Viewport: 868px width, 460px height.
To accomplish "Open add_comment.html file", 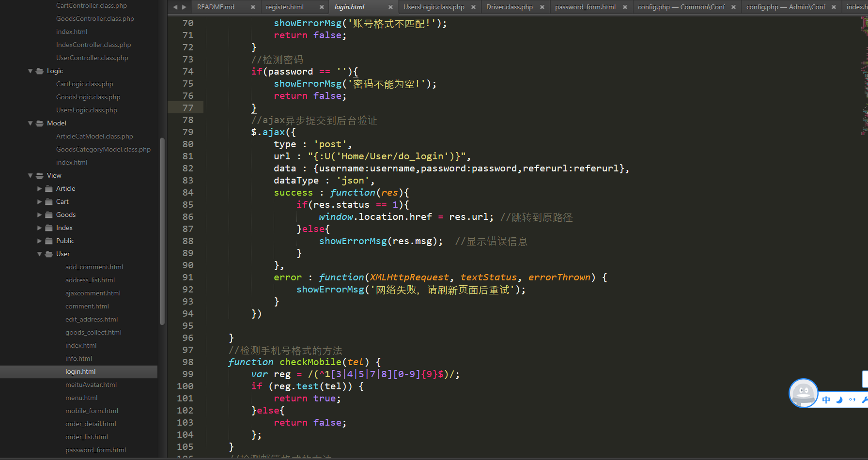I will point(94,267).
